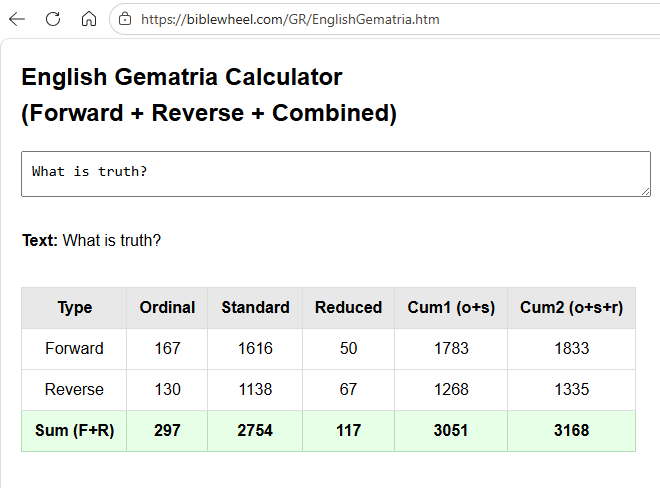
Task: Click the browser back arrow
Action: 18,19
